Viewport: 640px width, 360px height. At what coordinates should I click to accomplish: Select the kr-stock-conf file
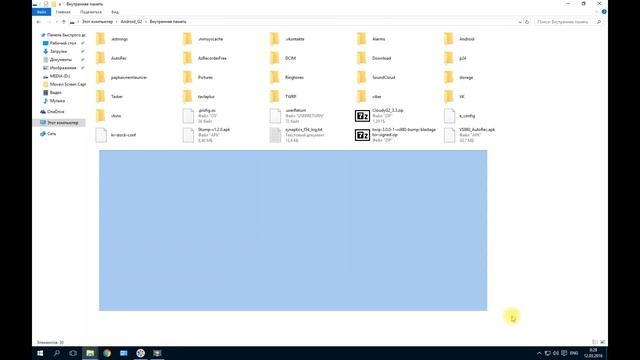tap(116, 135)
